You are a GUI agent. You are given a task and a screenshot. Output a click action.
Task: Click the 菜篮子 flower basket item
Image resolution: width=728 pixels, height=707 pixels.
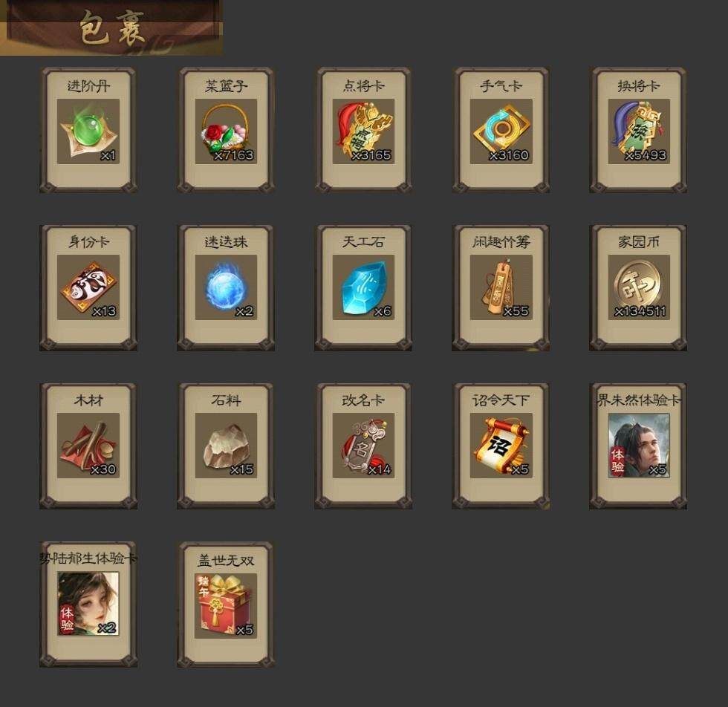click(x=226, y=131)
